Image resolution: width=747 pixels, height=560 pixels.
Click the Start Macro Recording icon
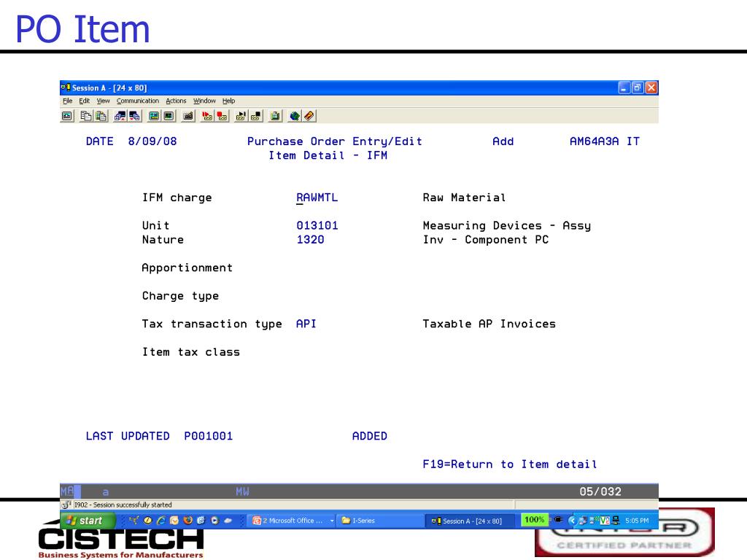[206, 116]
